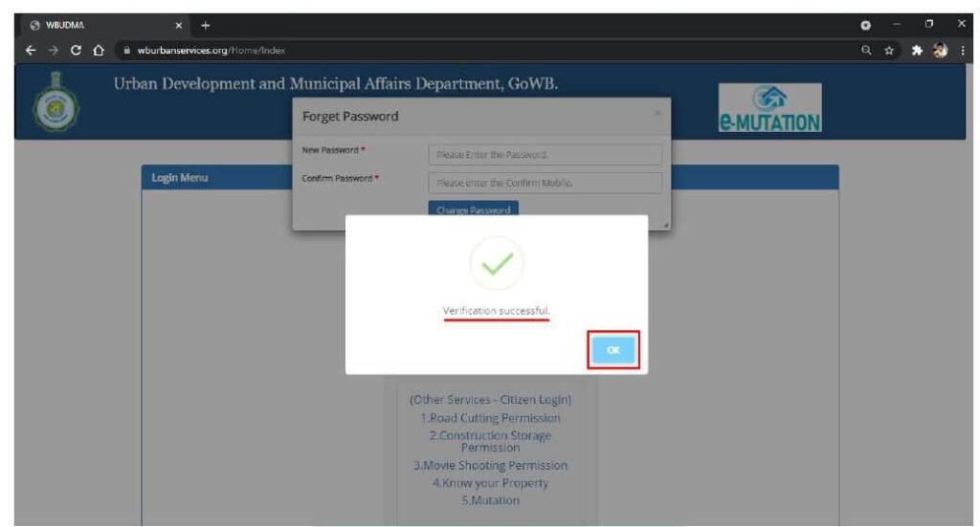Image resolution: width=980 pixels, height=527 pixels.
Task: Open the extensions puzzle icon
Action: 917,51
